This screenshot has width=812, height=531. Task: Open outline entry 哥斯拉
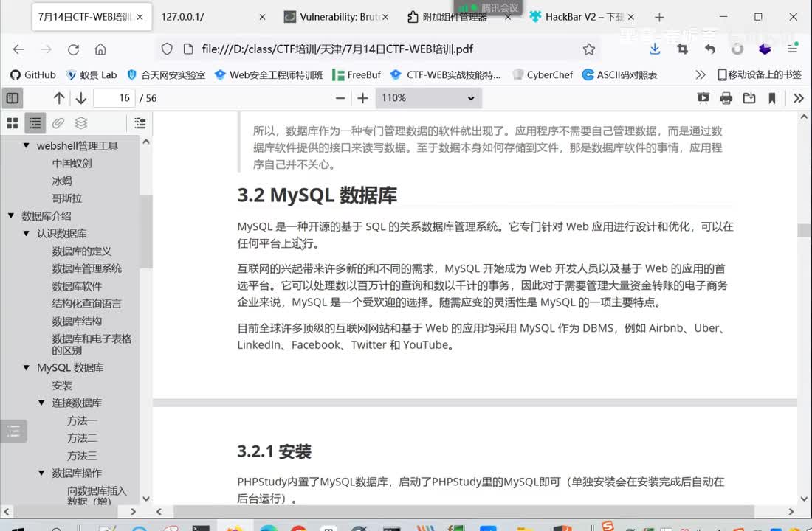66,198
